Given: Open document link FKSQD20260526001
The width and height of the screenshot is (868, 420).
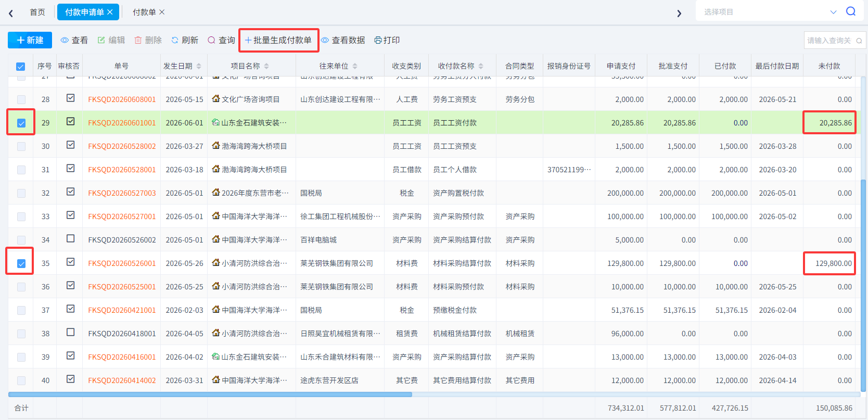Looking at the screenshot, I should tap(122, 263).
